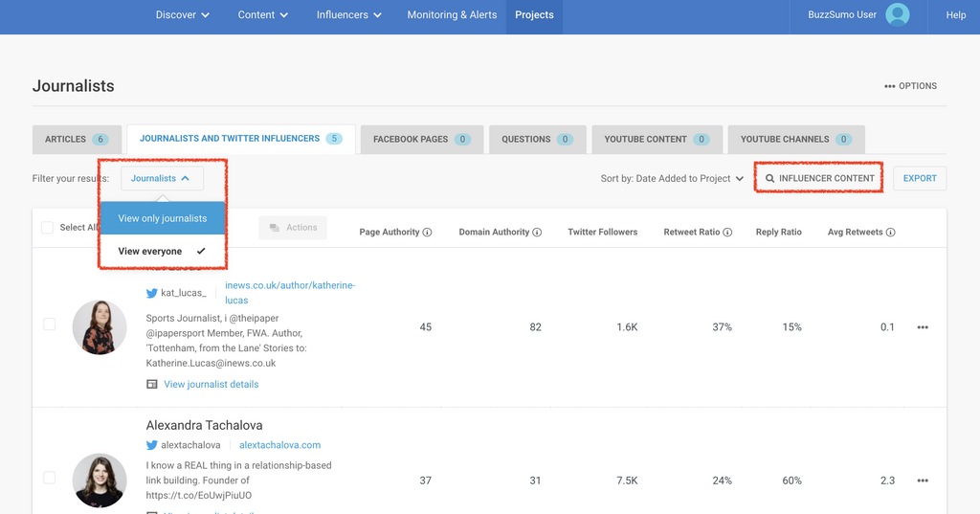This screenshot has height=514, width=980.
Task: Choose View only journalists option
Action: click(163, 218)
